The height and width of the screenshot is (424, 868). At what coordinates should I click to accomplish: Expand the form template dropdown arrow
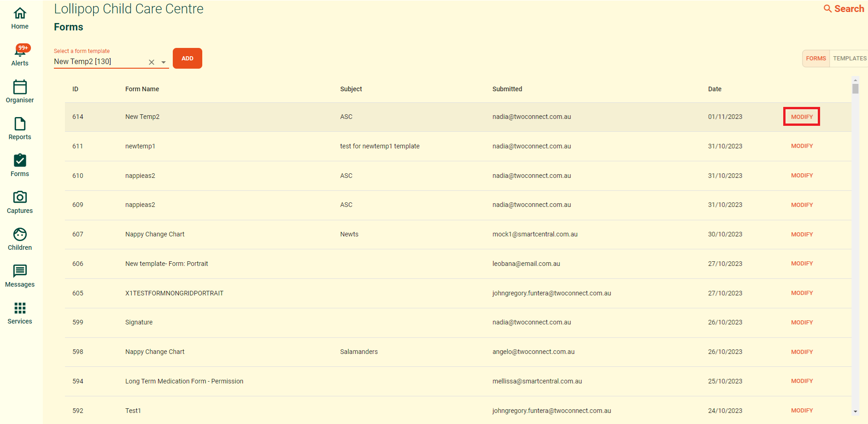[164, 62]
